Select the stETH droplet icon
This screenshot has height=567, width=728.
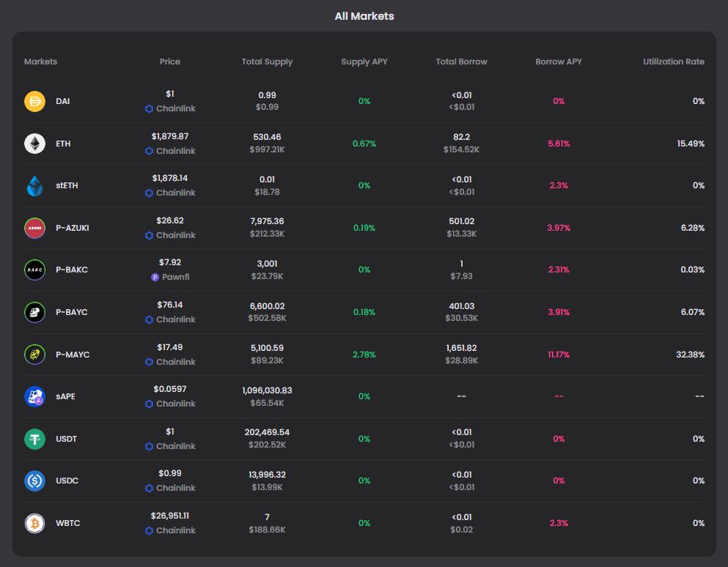click(34, 186)
